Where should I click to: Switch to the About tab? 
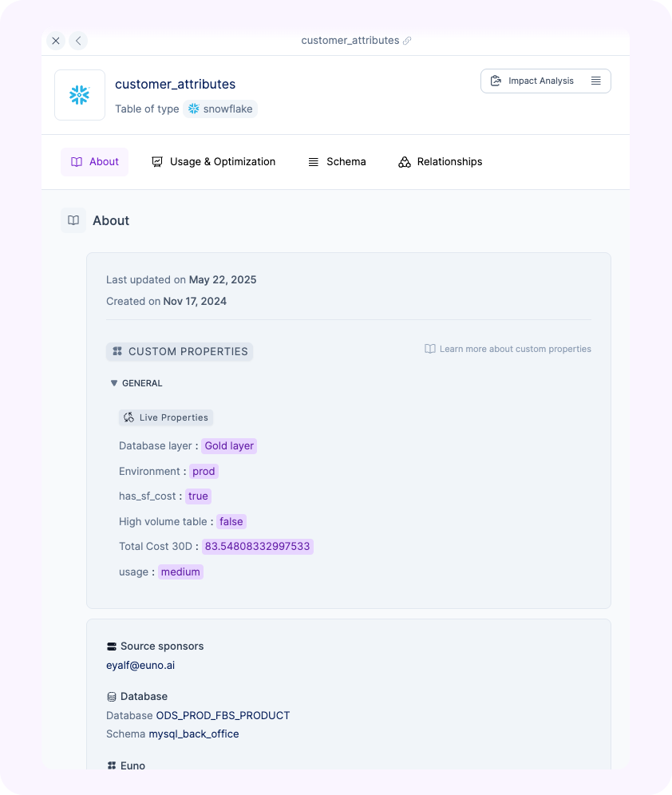pos(95,162)
